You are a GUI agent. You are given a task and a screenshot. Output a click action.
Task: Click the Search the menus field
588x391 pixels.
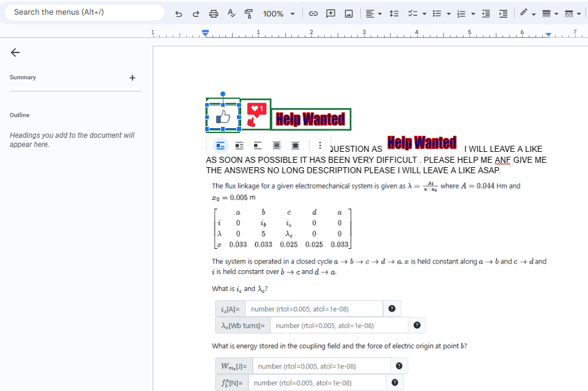[84, 12]
